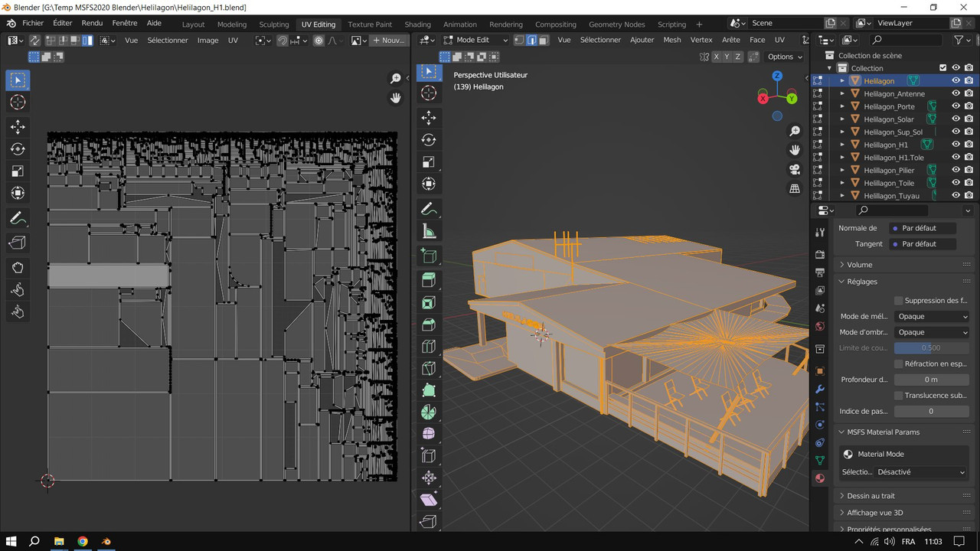Open the Modifiers properties wrench tab

tap(820, 389)
